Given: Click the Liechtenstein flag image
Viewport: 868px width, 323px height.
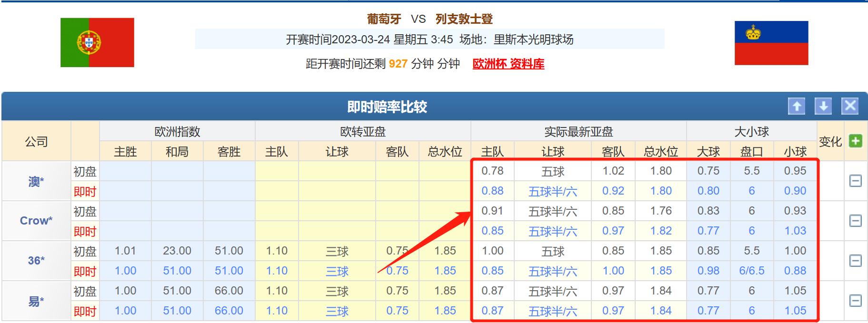Looking at the screenshot, I should 771,43.
